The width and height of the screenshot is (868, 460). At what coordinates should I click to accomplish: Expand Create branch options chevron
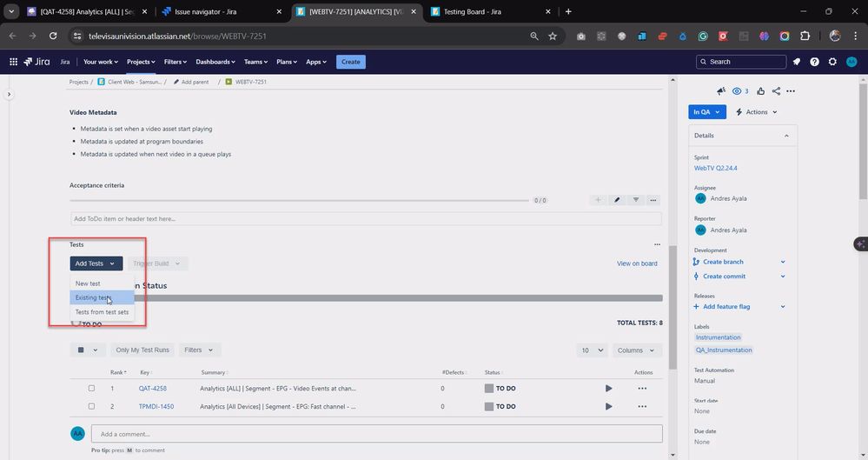tap(783, 262)
